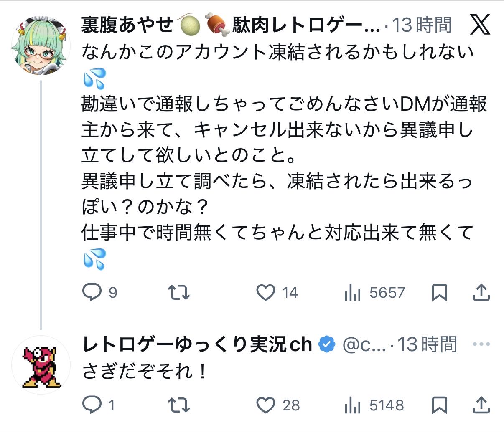Click the X logo icon

[x=480, y=26]
